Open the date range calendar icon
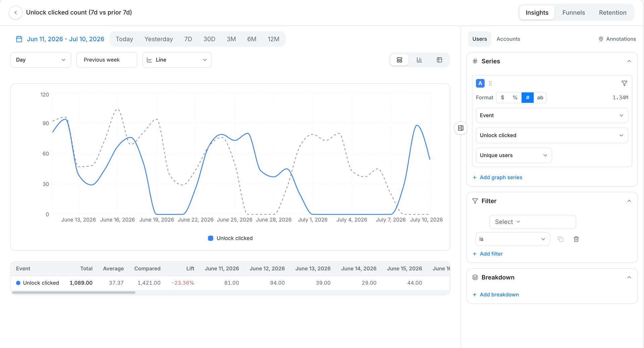This screenshot has width=644, height=348. [19, 39]
